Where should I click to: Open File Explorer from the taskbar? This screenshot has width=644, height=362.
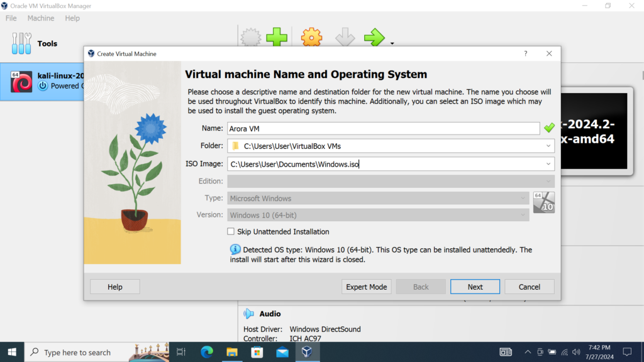(232, 352)
